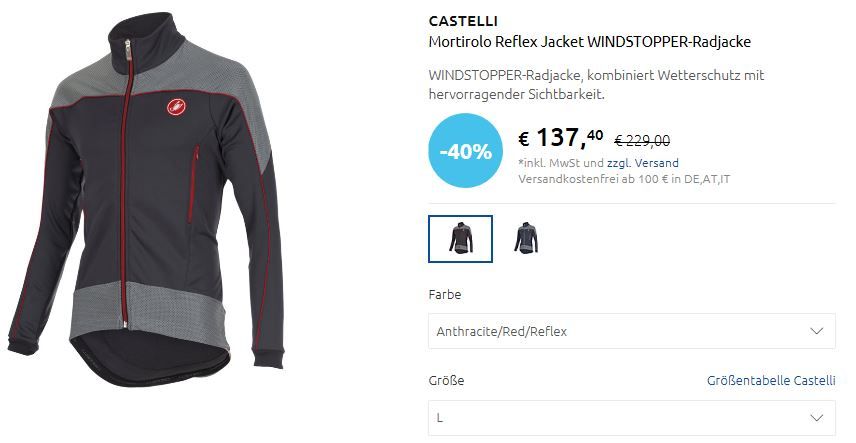This screenshot has height=443, width=856.
Task: Click the blue -40% discount badge
Action: coord(466,151)
